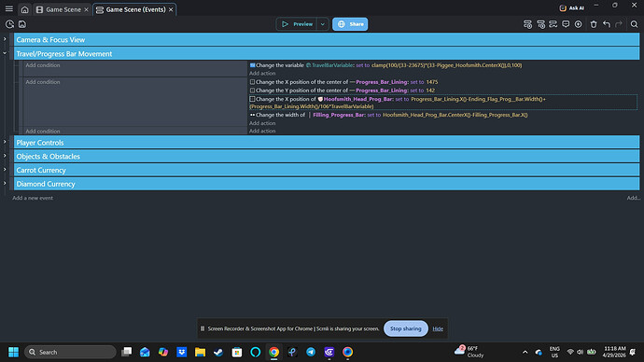Open Dropbox from the taskbar
The image size is (644, 362).
pos(182,352)
